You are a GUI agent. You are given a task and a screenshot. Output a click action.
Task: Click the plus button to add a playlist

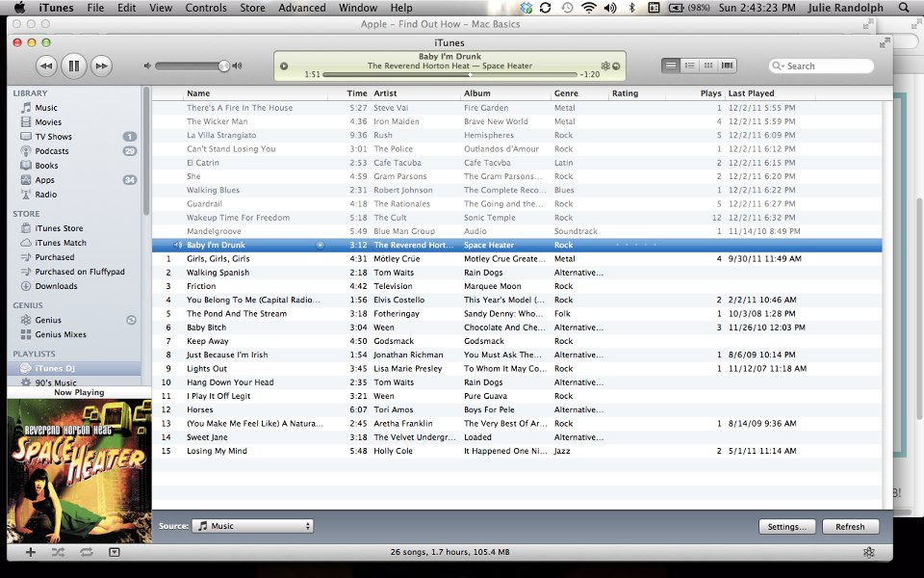tap(31, 552)
